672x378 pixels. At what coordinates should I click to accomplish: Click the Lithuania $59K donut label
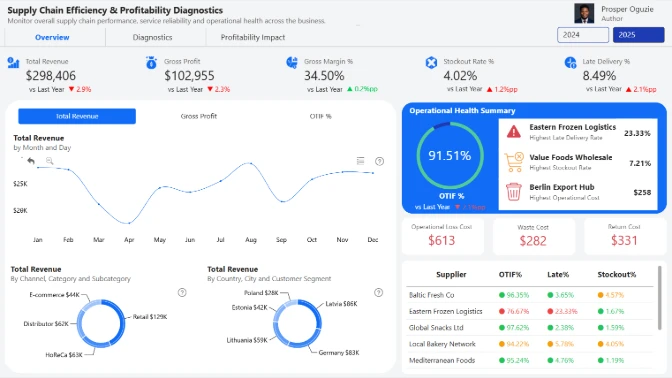(247, 340)
